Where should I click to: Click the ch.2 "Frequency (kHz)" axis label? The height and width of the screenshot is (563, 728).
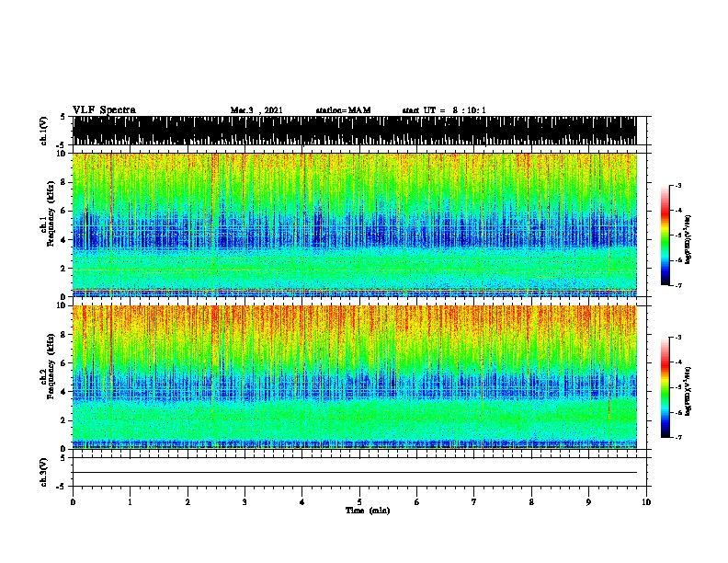[51, 366]
